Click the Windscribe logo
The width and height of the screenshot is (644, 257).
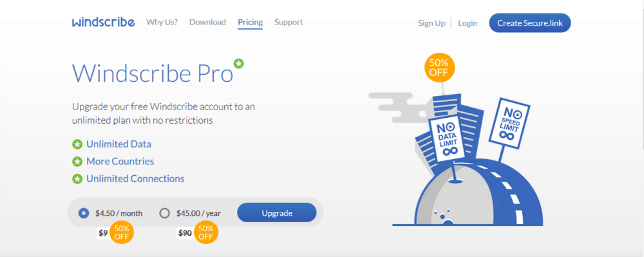[x=103, y=22]
